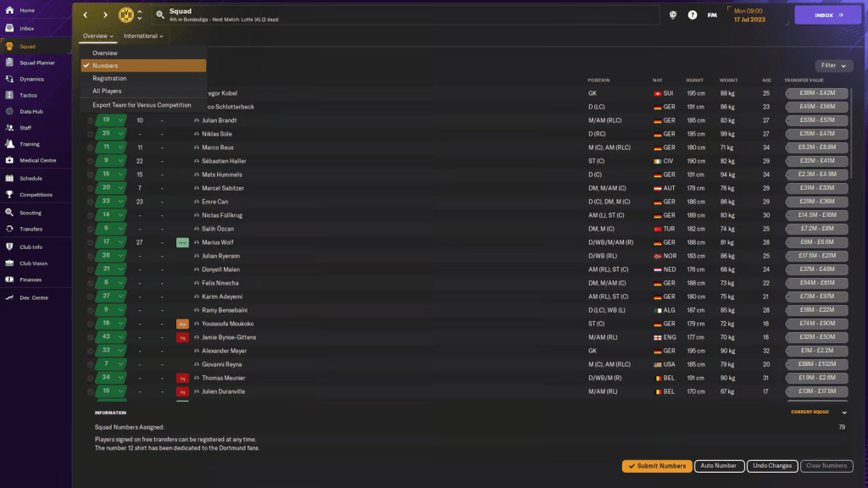Viewport: 868px width, 488px height.
Task: Click Niklas Süle's transfer value tag
Action: click(x=816, y=134)
